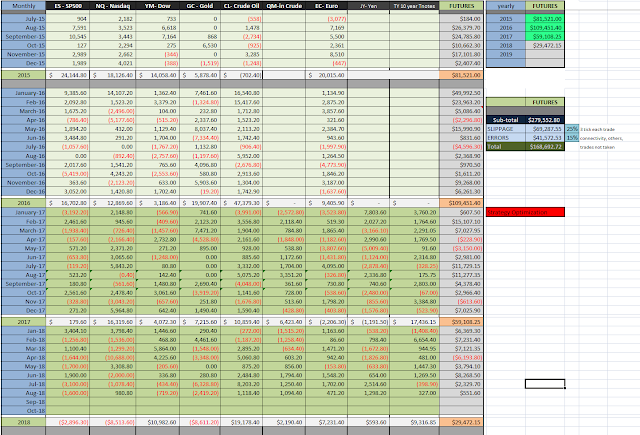Screen dimensions: 640x435
Task: Select the orange $59,108.25 total in 2017 row
Action: 461,322
